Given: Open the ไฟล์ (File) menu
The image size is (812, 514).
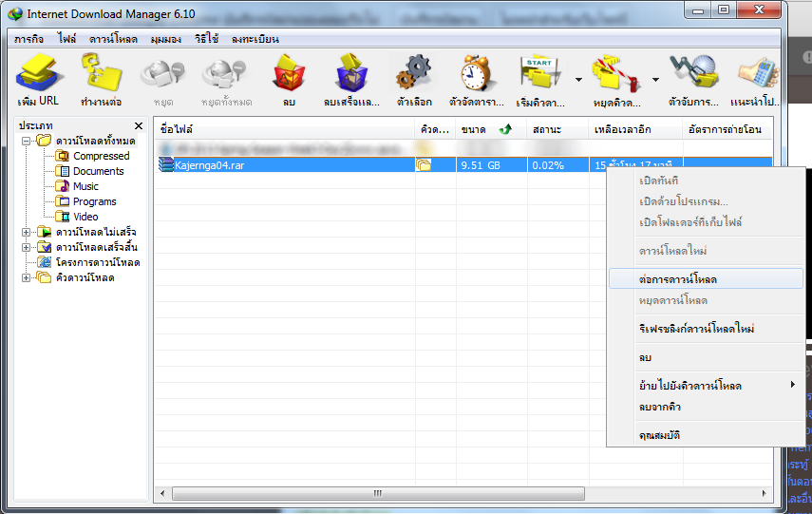Looking at the screenshot, I should (x=66, y=39).
